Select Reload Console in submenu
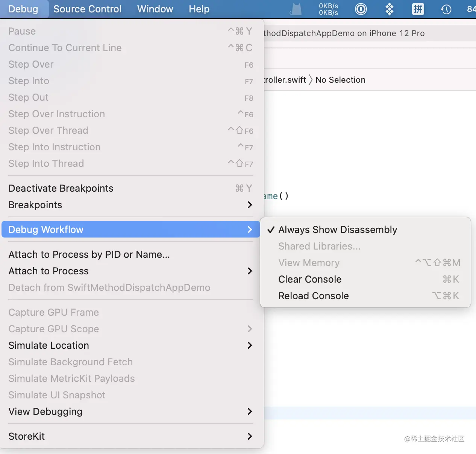Viewport: 476px width, 454px height. [x=365, y=296]
